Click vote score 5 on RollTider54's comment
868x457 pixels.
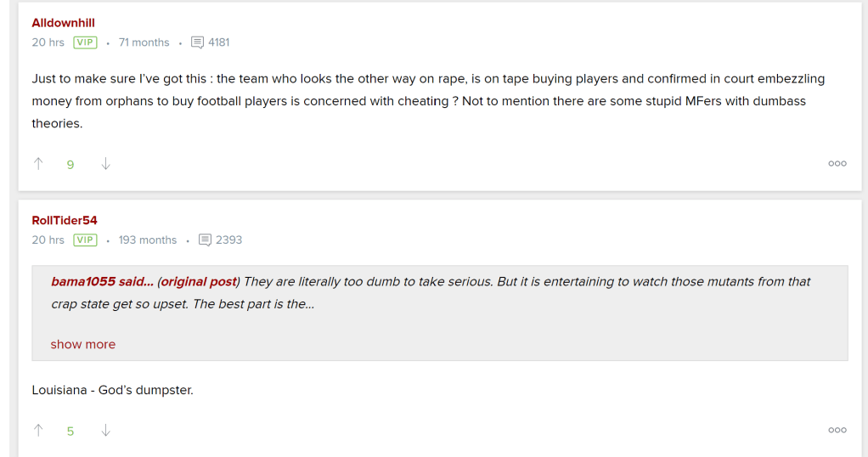[70, 432]
